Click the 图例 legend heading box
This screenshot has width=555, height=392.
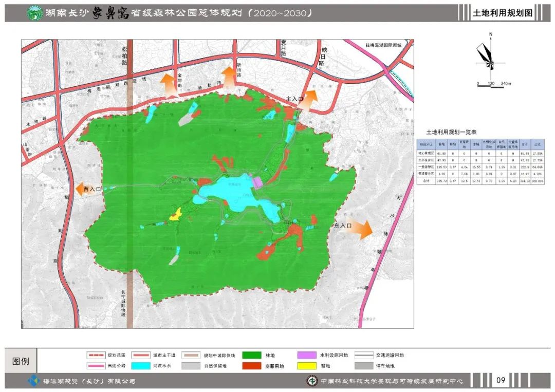pos(21,361)
